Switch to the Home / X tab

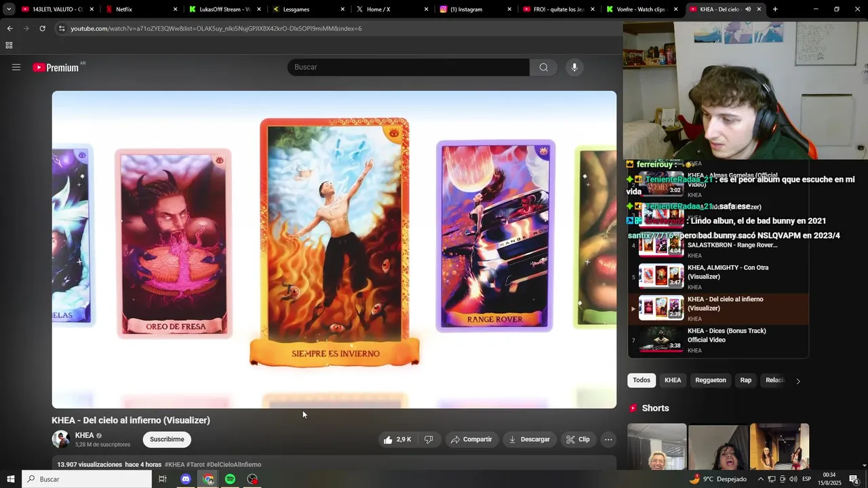(391, 9)
